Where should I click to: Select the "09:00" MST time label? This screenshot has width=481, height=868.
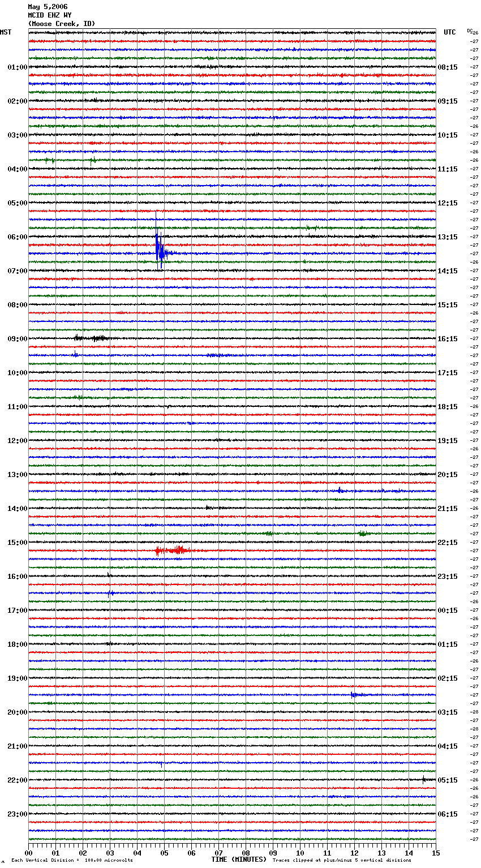(x=18, y=339)
